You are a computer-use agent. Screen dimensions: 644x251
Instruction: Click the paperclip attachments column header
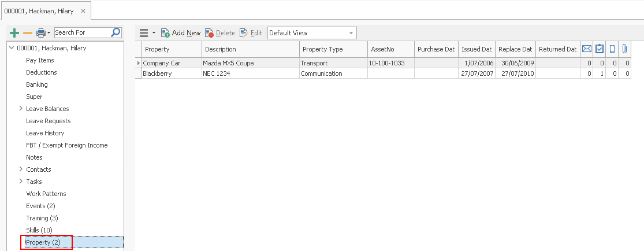[x=624, y=49]
